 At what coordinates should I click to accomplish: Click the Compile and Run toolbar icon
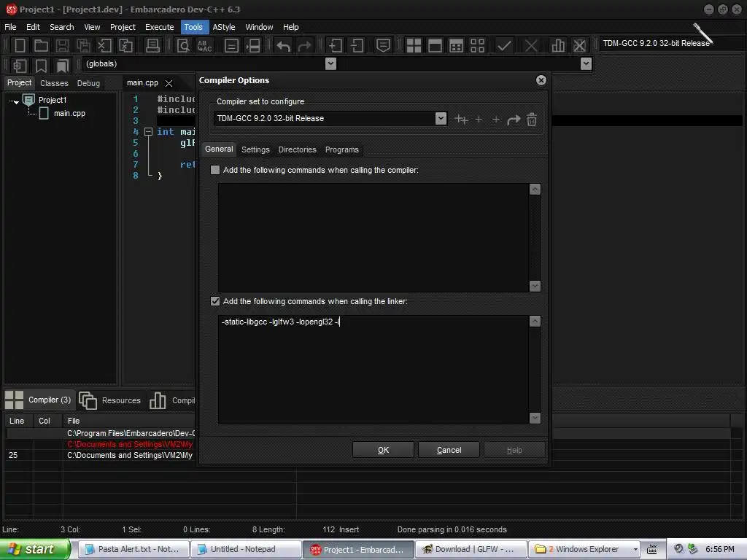click(x=456, y=46)
